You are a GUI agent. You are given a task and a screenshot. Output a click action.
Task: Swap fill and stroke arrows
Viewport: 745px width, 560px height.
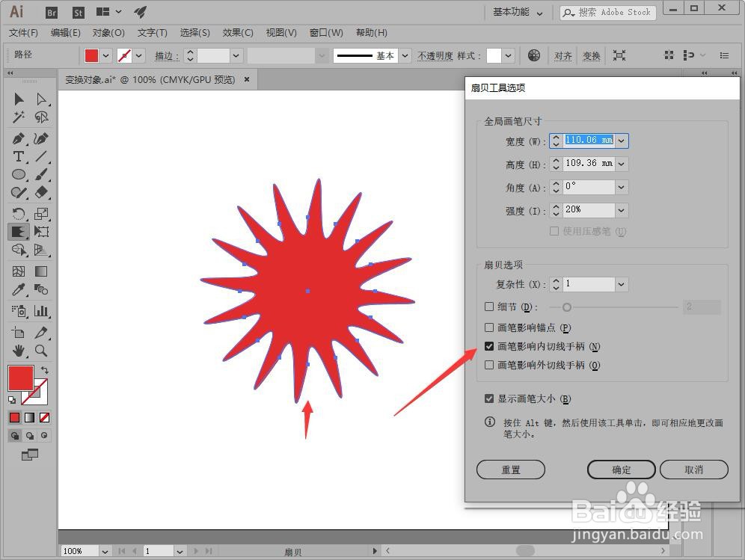[45, 369]
